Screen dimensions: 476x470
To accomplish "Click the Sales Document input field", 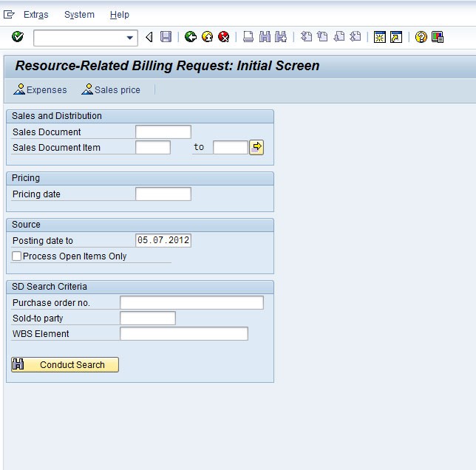I will click(x=163, y=132).
